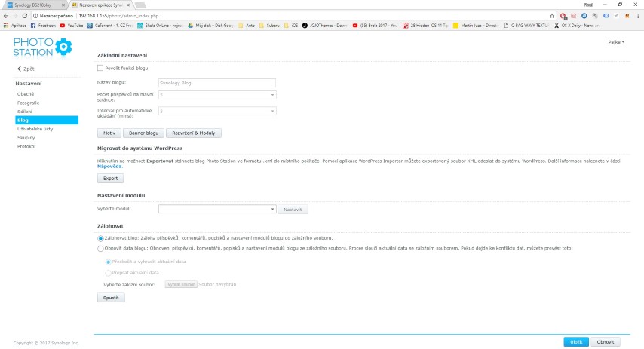Screen dimensions: 644x349
Task: Open the Počet příspěvků na hlavní stránce dropdown
Action: [x=217, y=95]
